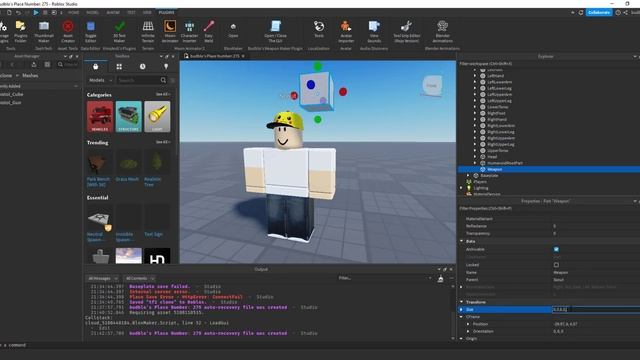Open the Character Inserter plugin
This screenshot has width=640, height=360.
click(189, 31)
